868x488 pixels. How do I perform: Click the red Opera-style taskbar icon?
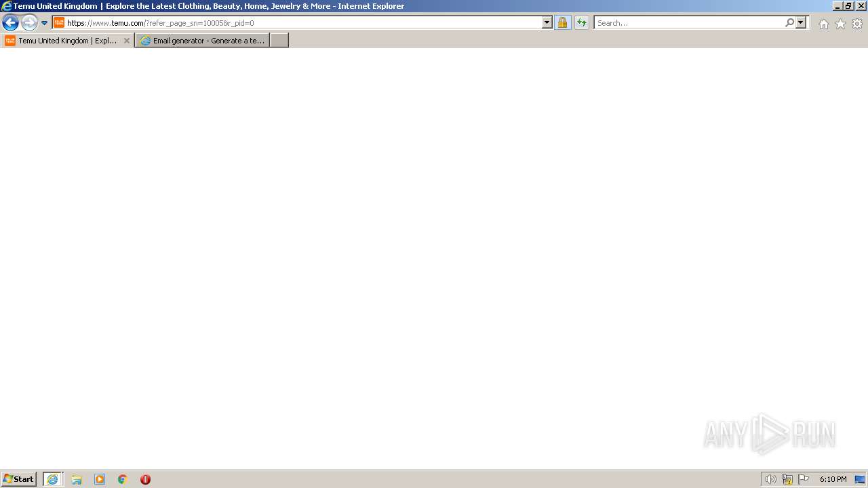pyautogui.click(x=145, y=479)
